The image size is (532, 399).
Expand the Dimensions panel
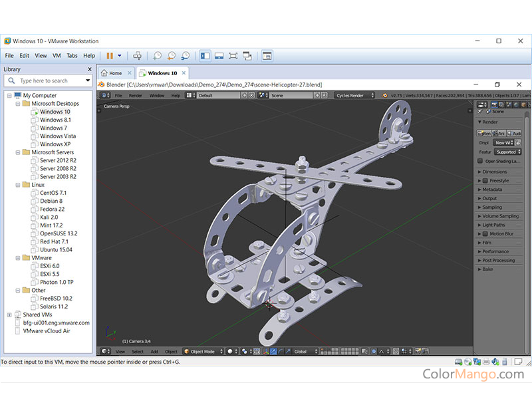(494, 172)
